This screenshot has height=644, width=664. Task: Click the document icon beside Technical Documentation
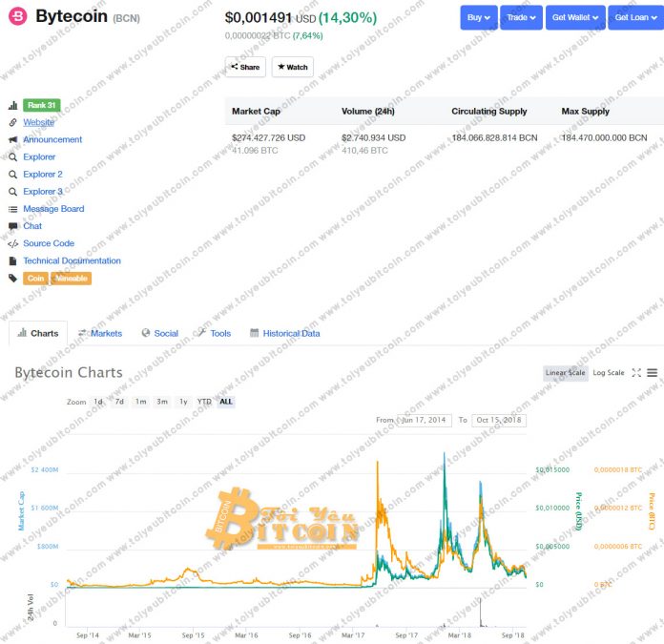(13, 260)
